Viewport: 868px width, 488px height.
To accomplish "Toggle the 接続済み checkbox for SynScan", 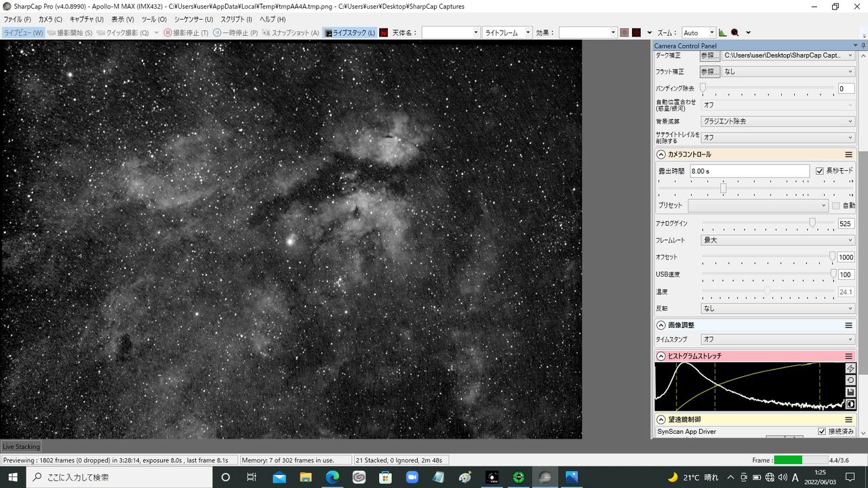I will tap(822, 431).
